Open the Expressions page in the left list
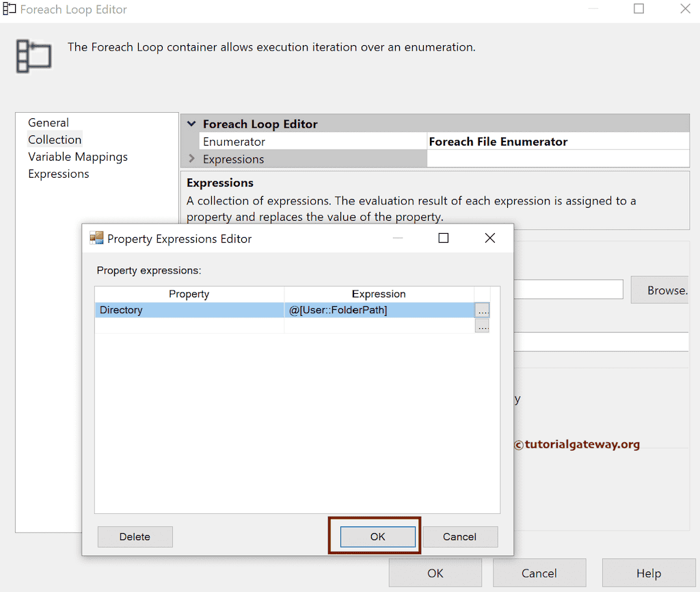 58,174
